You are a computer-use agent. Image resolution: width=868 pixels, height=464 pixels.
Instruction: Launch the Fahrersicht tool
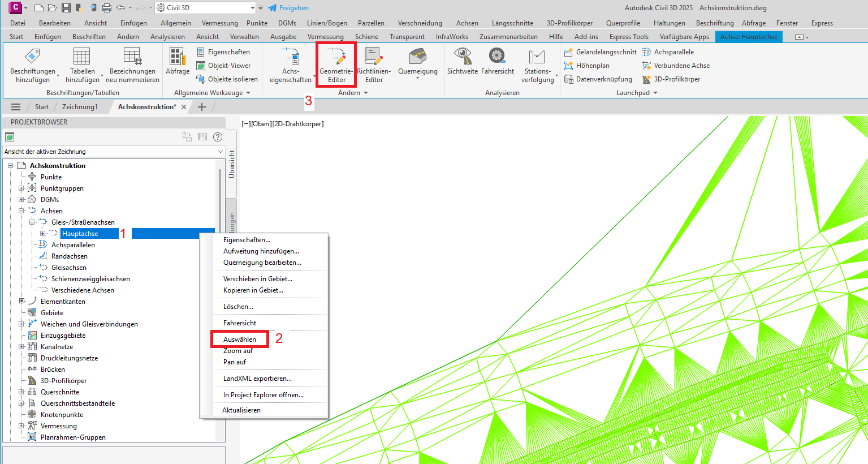click(498, 61)
